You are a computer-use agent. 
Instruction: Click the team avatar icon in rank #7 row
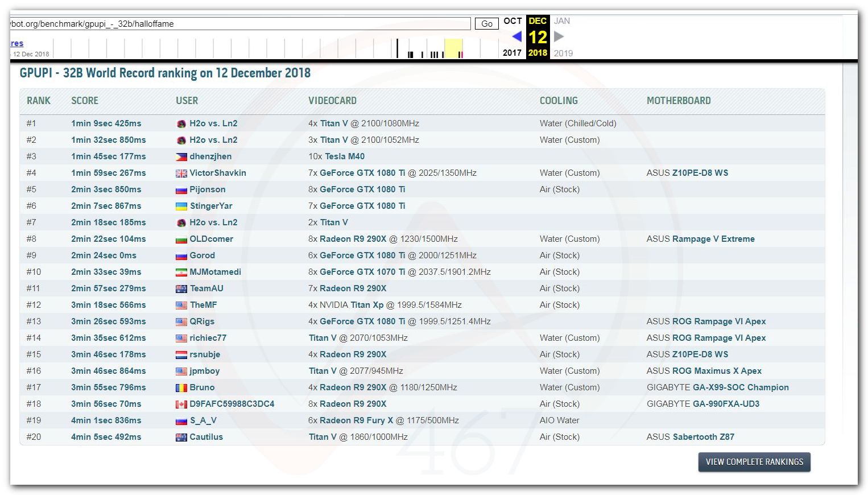point(181,222)
